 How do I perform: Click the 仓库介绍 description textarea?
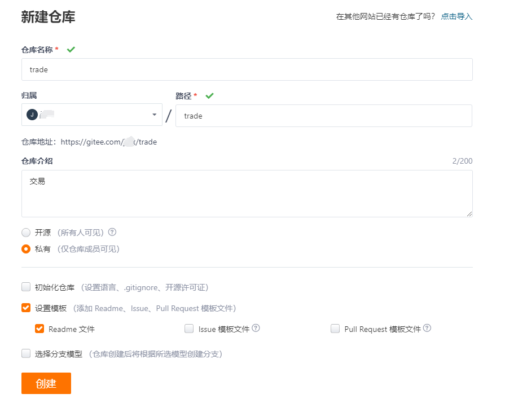[x=247, y=195]
